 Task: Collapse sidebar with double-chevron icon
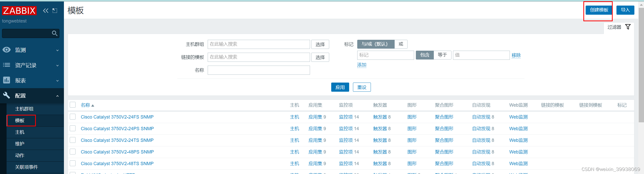pos(45,11)
